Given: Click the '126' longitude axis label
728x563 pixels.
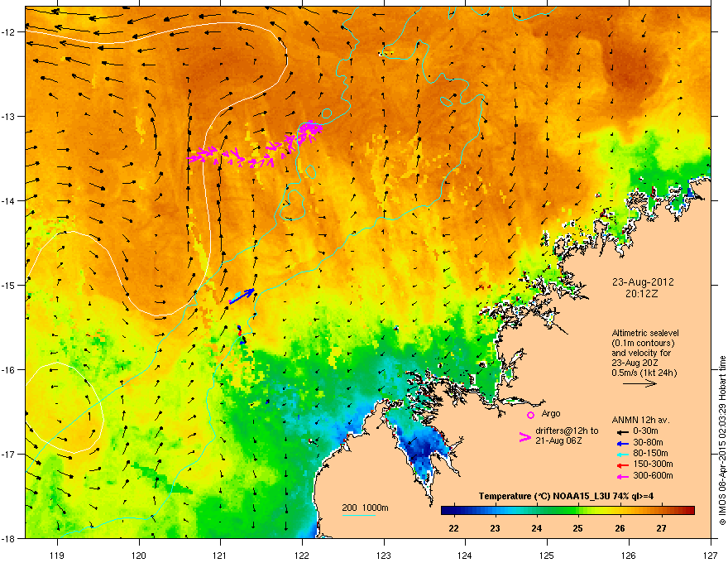Looking at the screenshot, I should [x=629, y=555].
